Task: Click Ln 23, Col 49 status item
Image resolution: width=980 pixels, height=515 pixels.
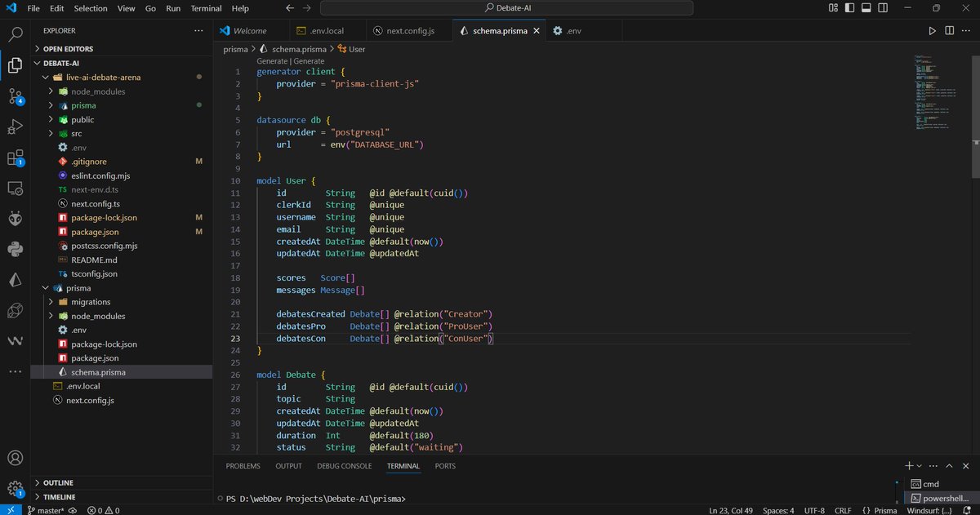Action: click(x=731, y=510)
